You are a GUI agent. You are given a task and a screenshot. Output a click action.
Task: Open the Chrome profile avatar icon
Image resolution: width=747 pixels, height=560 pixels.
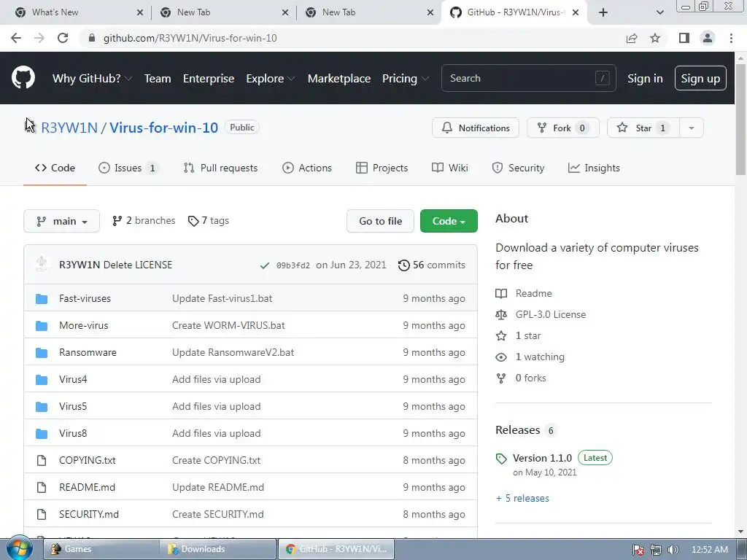point(708,38)
